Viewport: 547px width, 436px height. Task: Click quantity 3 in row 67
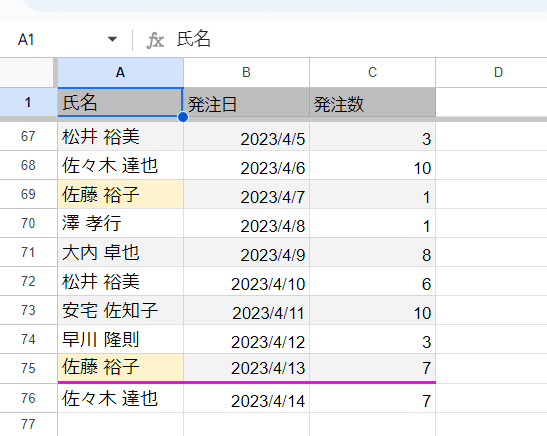[373, 136]
